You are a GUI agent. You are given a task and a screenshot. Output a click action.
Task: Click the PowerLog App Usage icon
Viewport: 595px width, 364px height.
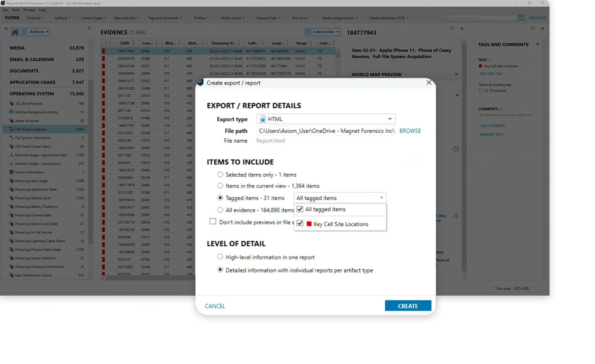[12, 181]
